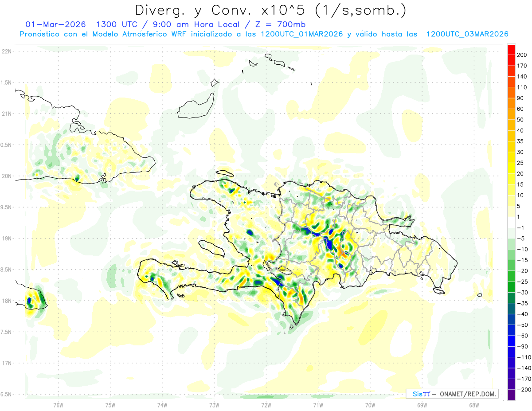532x411 pixels.
Task: Click the "9:00 am Hora Local" text
Action: tap(196, 24)
